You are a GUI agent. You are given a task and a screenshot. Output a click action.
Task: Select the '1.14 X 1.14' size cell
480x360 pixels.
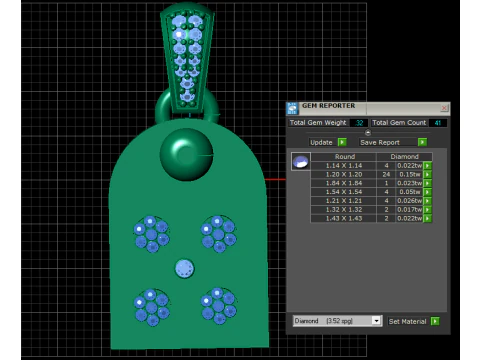pyautogui.click(x=344, y=165)
